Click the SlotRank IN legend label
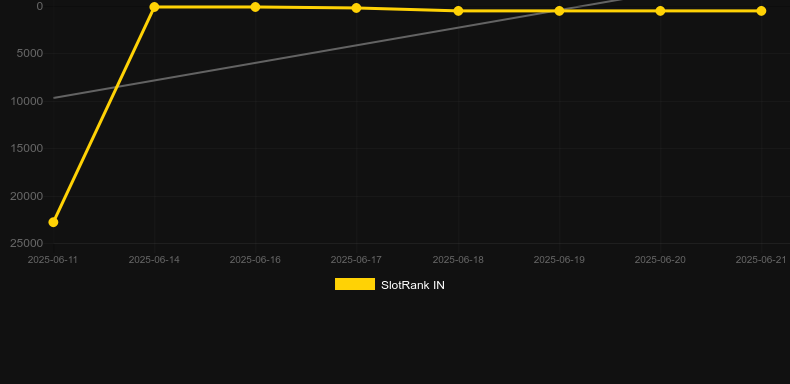790x384 pixels. point(413,285)
